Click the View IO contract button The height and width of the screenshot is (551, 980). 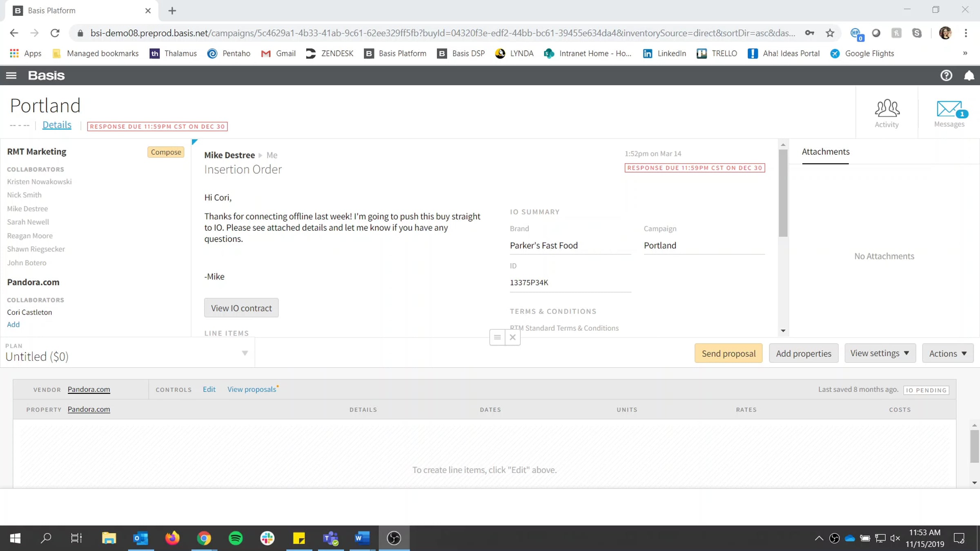[x=241, y=308]
